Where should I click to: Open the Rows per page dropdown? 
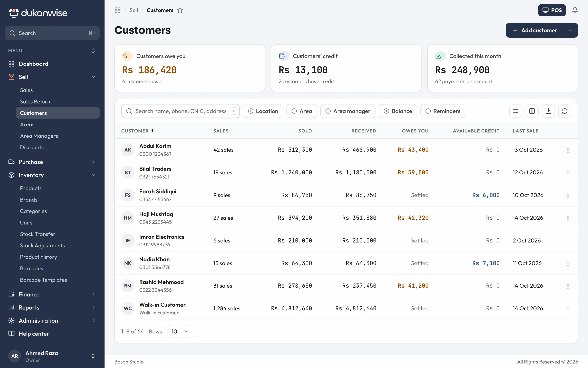[x=180, y=331]
